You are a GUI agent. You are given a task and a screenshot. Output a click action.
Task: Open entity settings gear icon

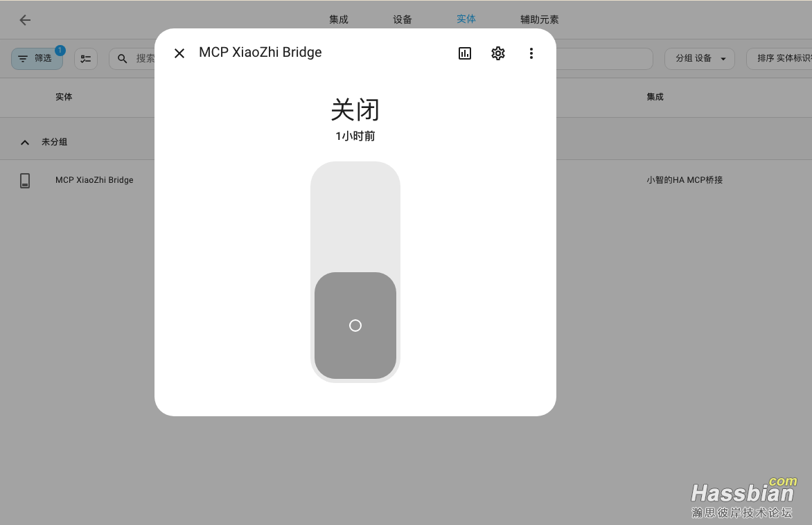497,53
